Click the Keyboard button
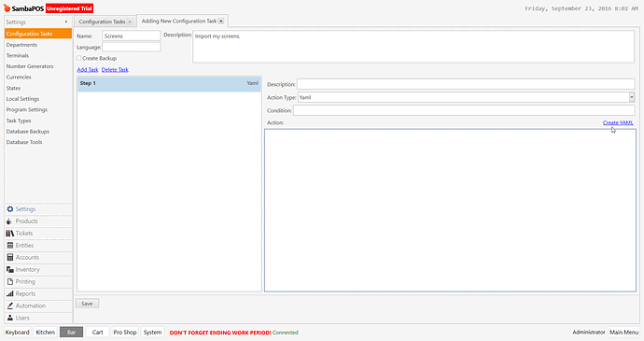 tap(17, 333)
